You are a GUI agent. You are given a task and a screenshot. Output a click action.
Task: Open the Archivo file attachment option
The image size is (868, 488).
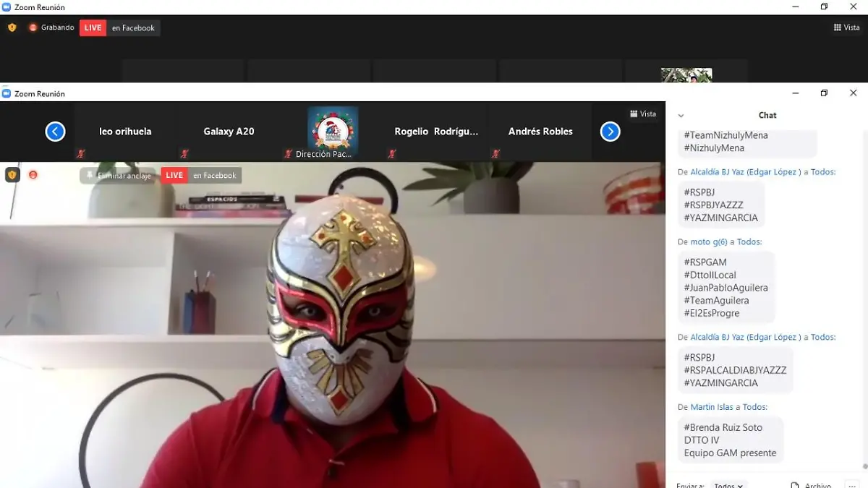[x=811, y=485]
